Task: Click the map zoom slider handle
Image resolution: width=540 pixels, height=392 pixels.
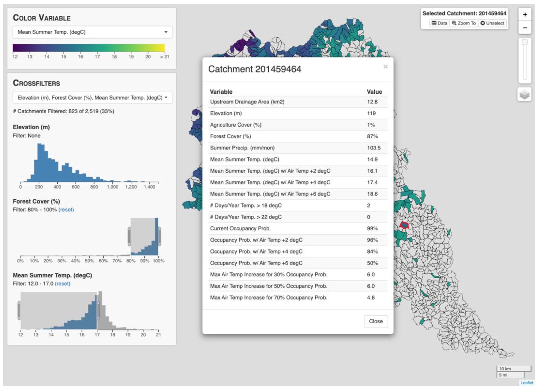Action: (x=525, y=42)
